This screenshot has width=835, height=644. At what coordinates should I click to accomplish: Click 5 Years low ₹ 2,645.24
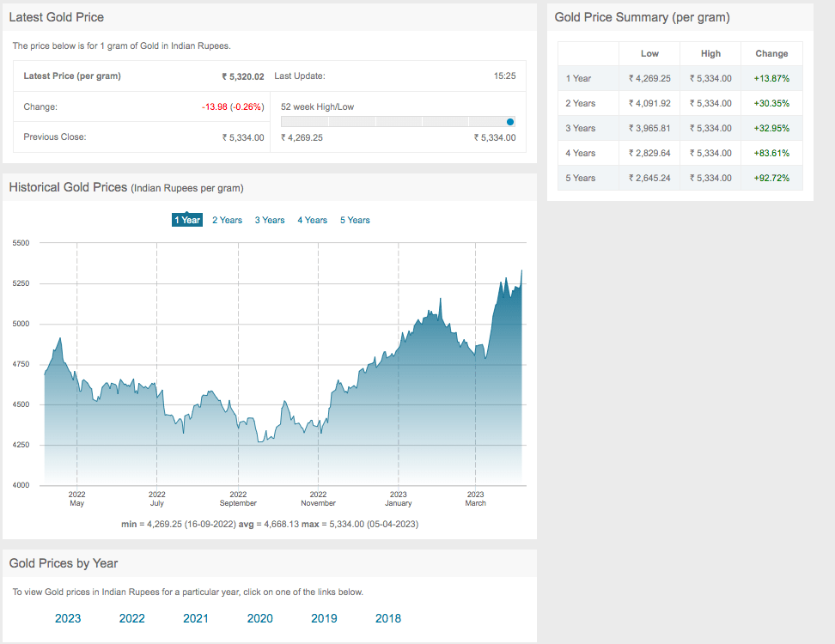pyautogui.click(x=649, y=179)
